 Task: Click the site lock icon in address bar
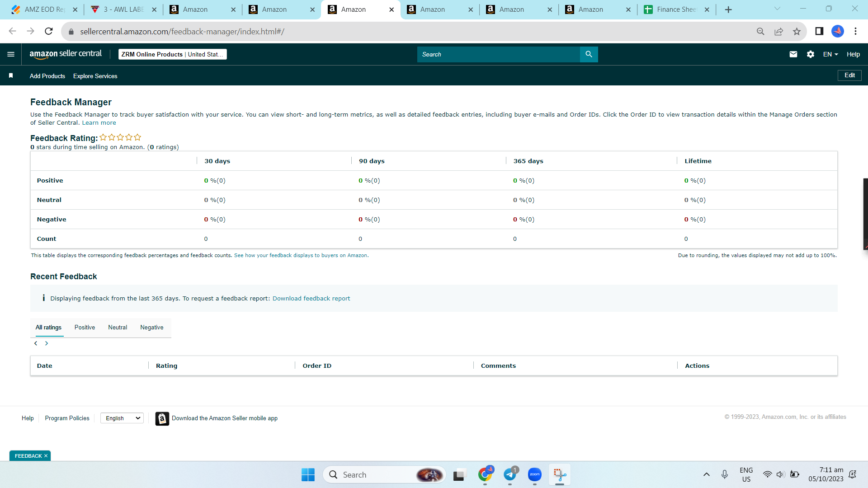tap(71, 32)
